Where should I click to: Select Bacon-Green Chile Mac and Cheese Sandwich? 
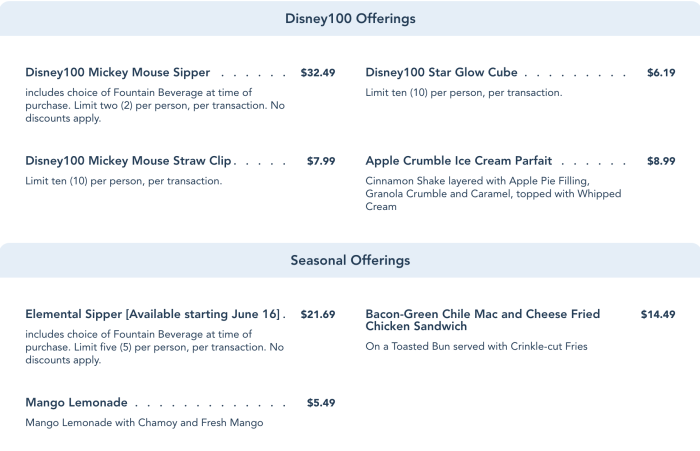click(483, 320)
